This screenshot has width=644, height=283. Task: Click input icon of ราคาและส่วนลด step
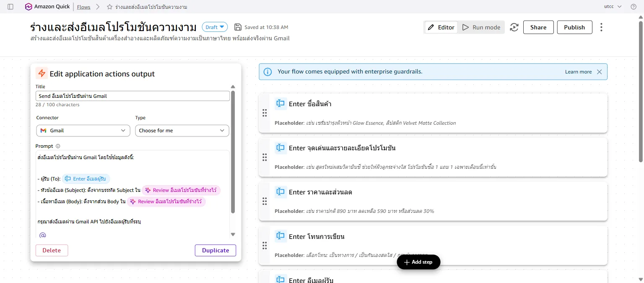[280, 192]
